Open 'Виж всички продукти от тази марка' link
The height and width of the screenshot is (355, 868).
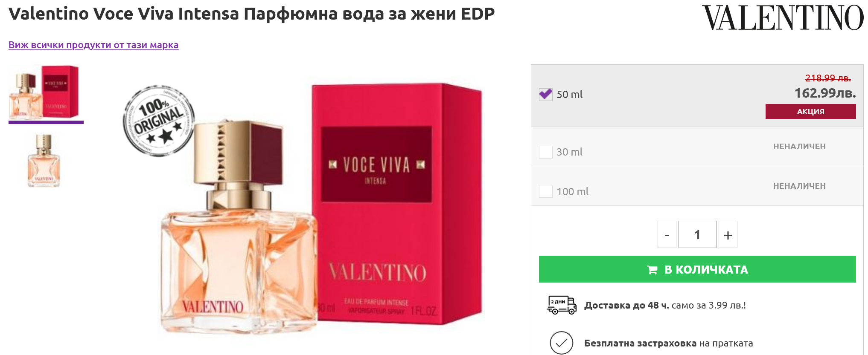pyautogui.click(x=93, y=45)
